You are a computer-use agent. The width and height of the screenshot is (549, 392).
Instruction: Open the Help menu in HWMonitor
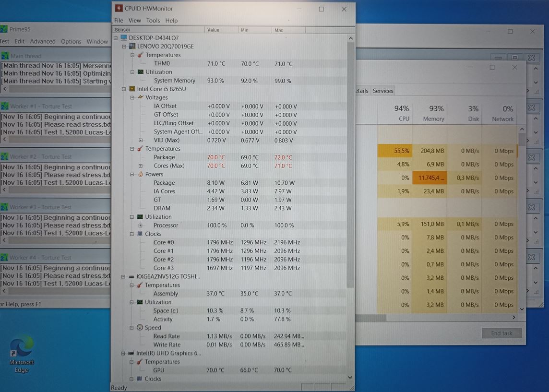(172, 21)
